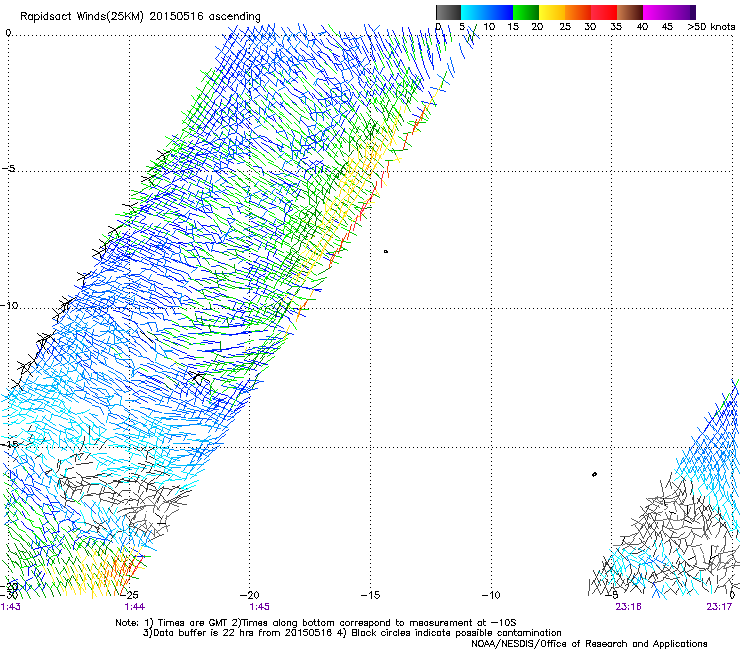Click the '20' legend scale number
Viewport: 740px width, 650px height.
pos(537,26)
